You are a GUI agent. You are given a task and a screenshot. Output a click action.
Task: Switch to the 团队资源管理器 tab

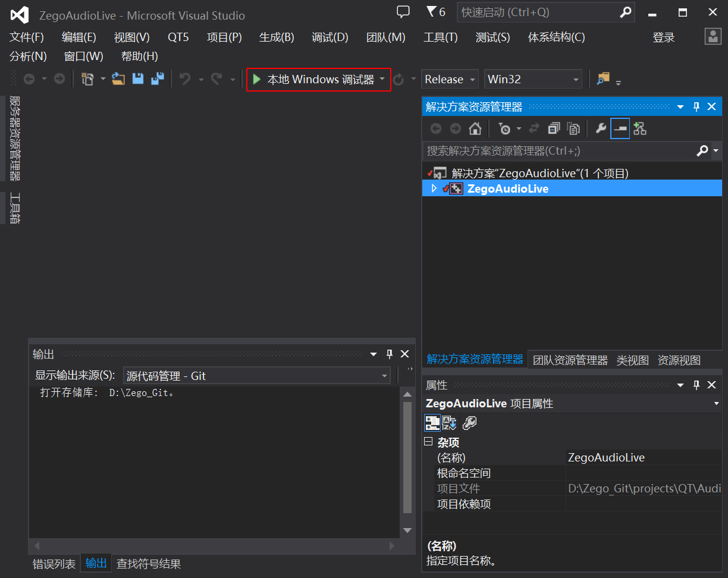coord(570,360)
